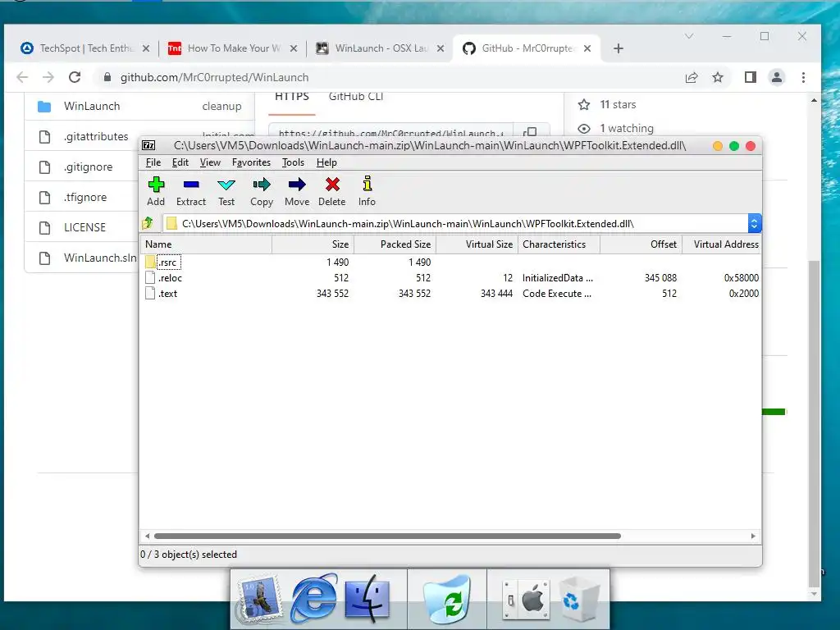Click the 1 watching eye icon
Screen dimensions: 840x630
[x=584, y=129]
